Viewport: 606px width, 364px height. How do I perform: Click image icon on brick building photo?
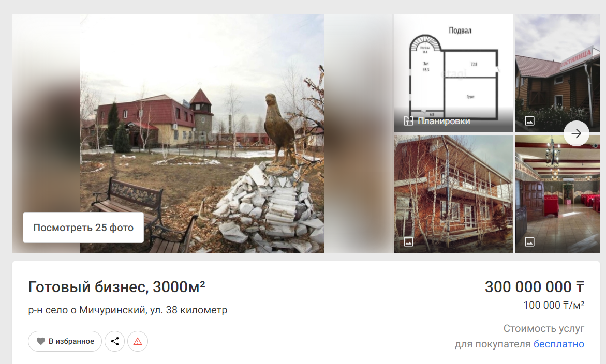[408, 242]
